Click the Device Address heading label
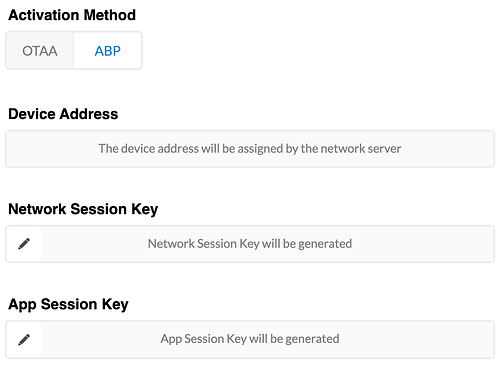Screen dimensions: 500x365 [63, 114]
